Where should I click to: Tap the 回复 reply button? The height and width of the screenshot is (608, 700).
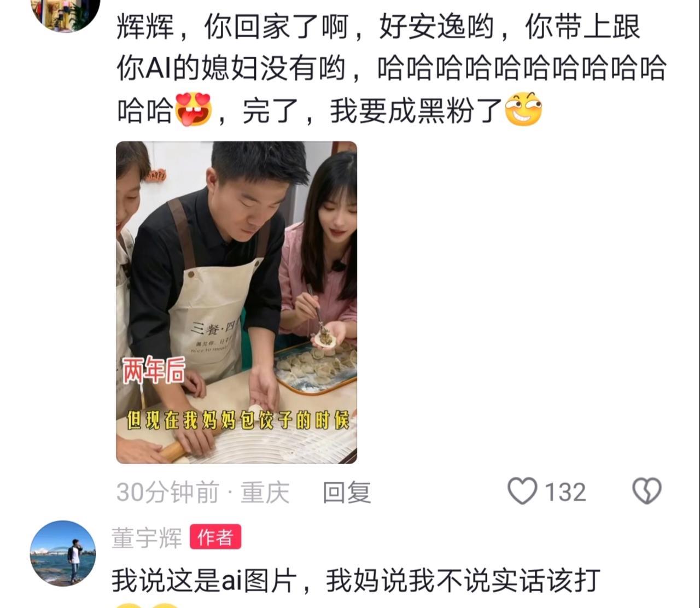click(x=347, y=493)
